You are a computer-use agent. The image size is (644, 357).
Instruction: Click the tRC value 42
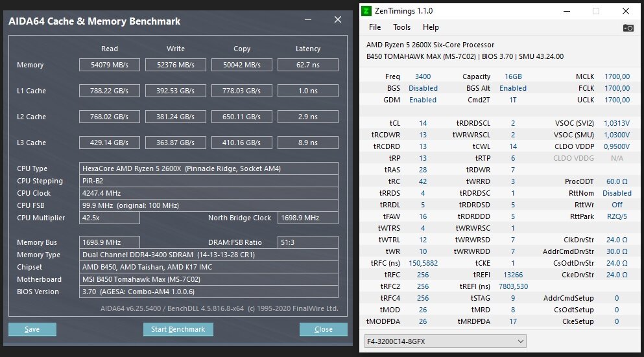coord(423,181)
